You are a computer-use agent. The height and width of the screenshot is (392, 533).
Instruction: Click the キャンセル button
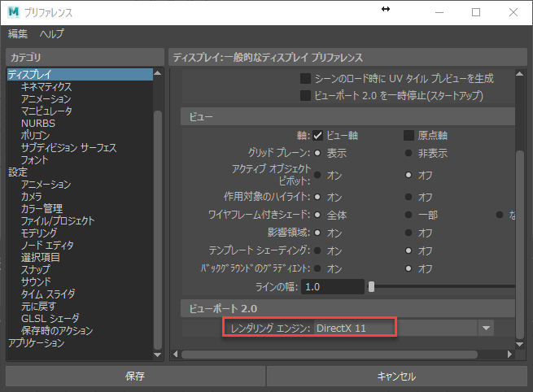[396, 376]
